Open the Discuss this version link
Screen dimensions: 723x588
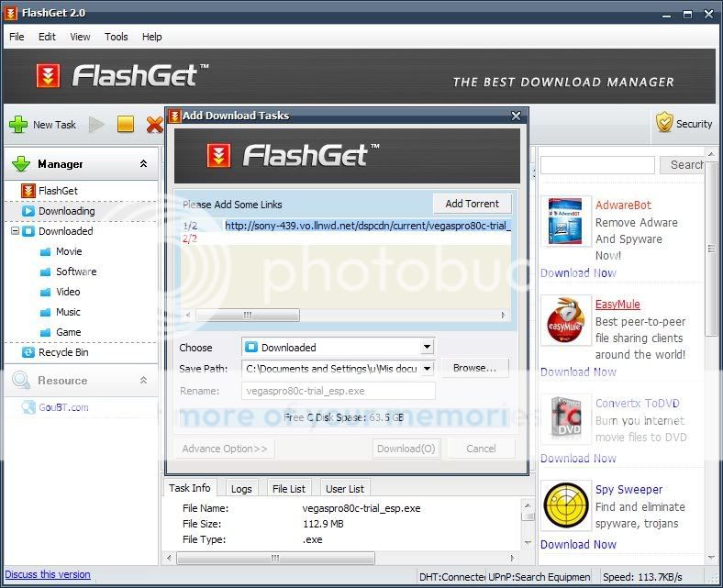pos(48,574)
